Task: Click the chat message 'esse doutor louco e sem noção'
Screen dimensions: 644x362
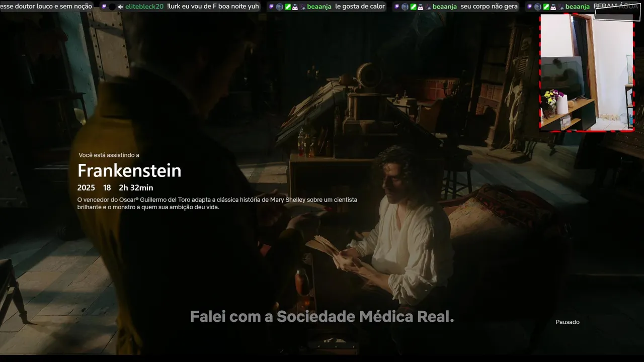Action: pyautogui.click(x=46, y=7)
